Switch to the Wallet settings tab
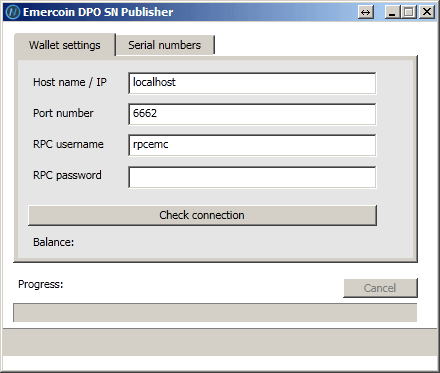440x373 pixels. pyautogui.click(x=65, y=45)
